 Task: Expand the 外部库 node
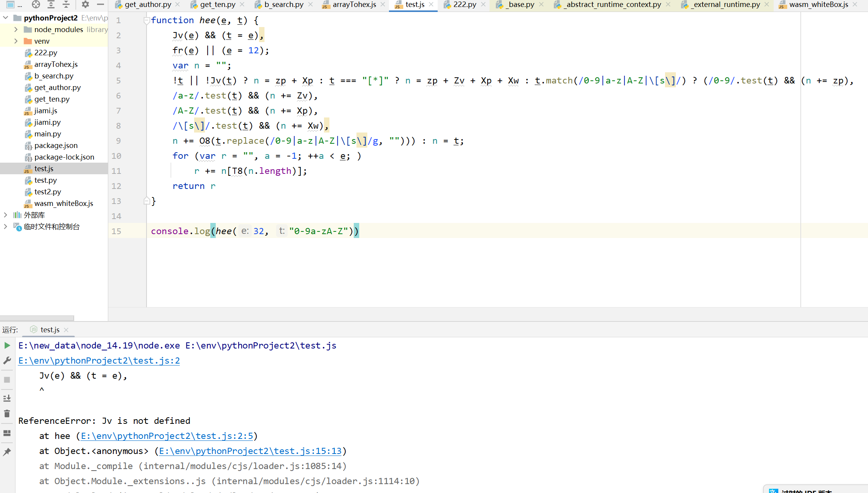(5, 215)
